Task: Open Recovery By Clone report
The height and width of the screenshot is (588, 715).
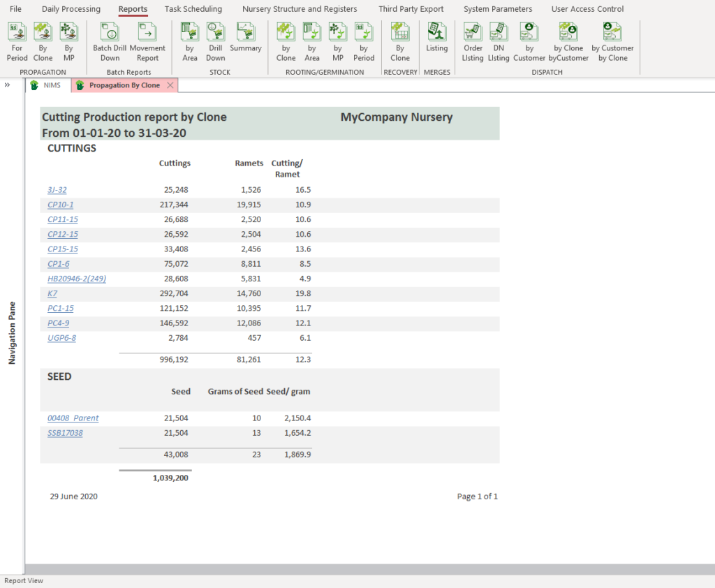Action: coord(400,41)
